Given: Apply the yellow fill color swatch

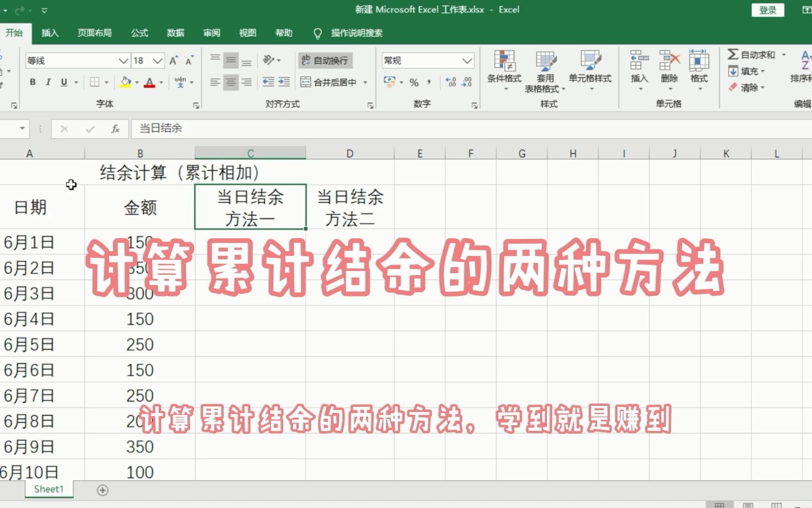Looking at the screenshot, I should click(125, 82).
